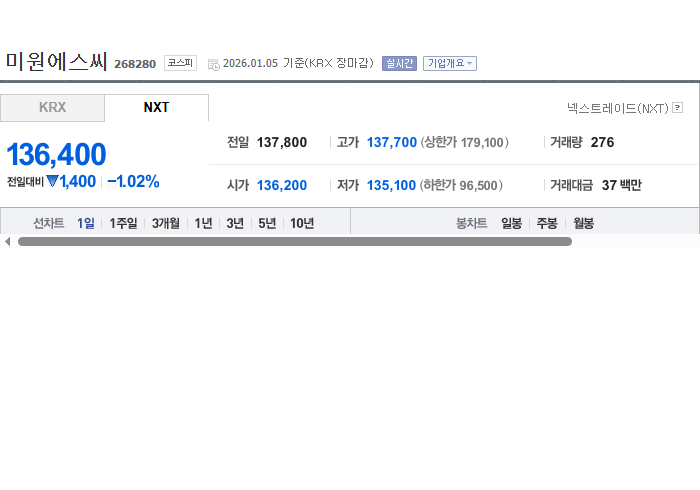This screenshot has width=700, height=490.
Task: Click the down triangle beside 1,400
Action: click(52, 181)
